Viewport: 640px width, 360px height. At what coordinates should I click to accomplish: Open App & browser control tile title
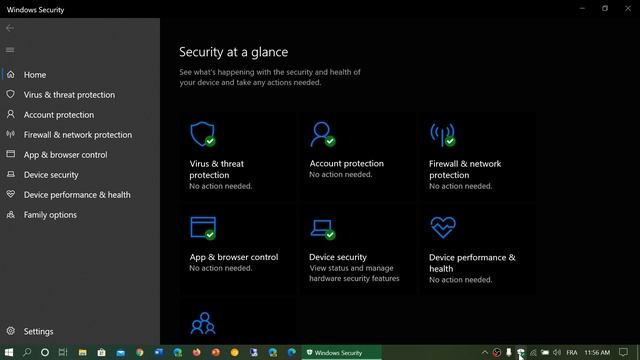click(234, 257)
